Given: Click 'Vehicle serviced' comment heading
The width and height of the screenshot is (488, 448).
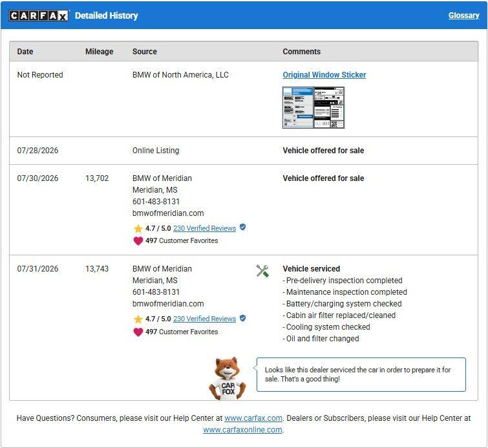Looking at the screenshot, I should (x=312, y=269).
